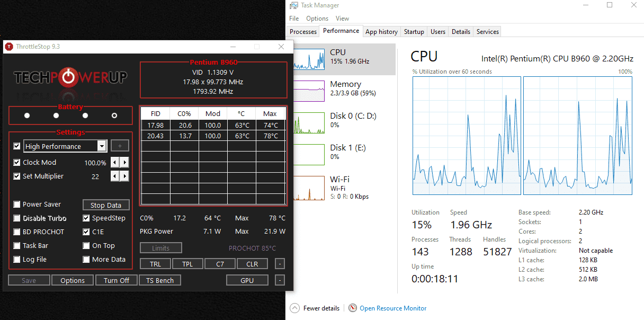Enable BD PROCHOT checkbox
This screenshot has height=320, width=644.
[17, 232]
